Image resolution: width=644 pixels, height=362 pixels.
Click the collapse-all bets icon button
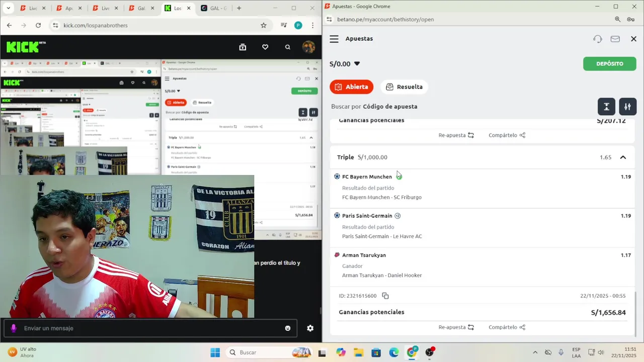(607, 107)
